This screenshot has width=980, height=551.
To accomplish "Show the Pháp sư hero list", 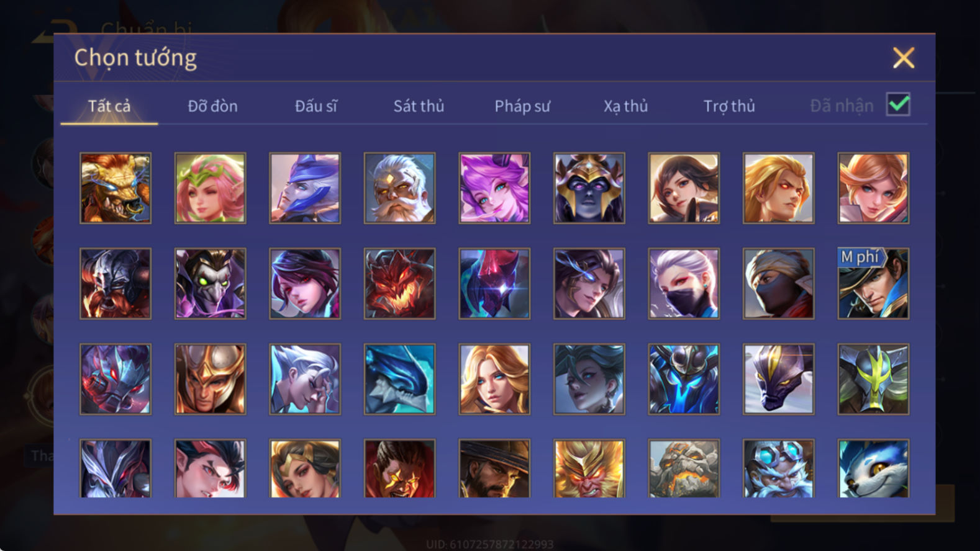I will point(522,106).
